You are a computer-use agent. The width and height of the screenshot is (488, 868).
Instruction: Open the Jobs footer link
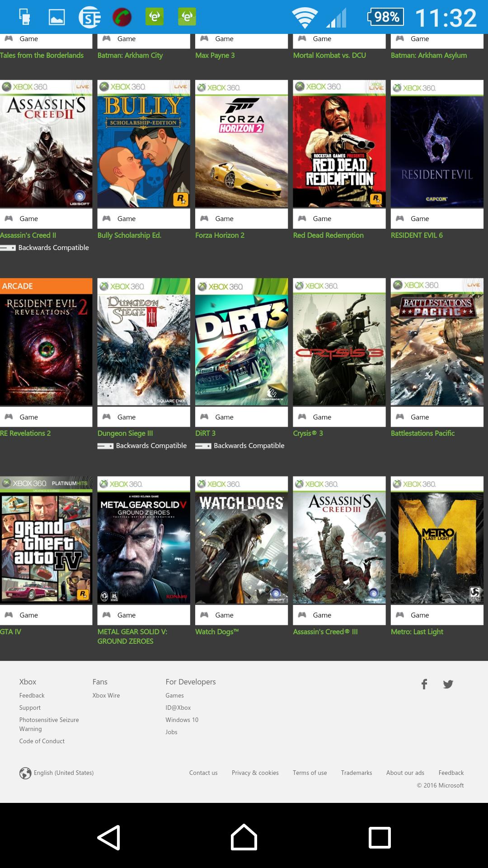point(171,732)
